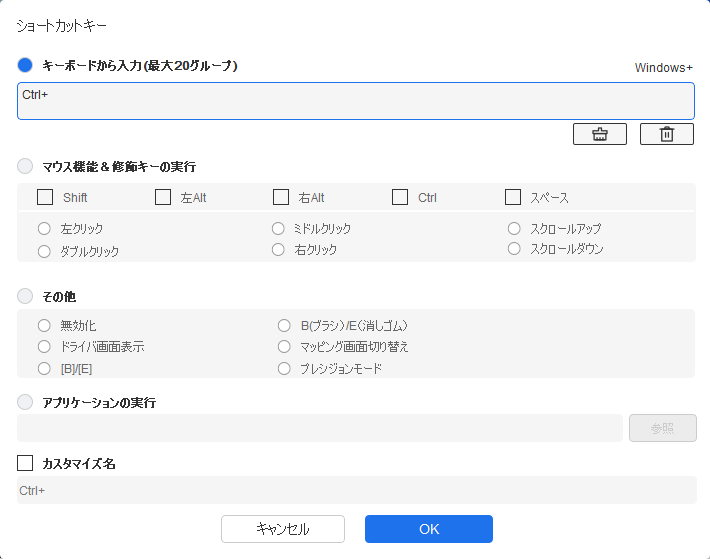
Task: Click the keyboard shortcut input field
Action: pyautogui.click(x=355, y=101)
